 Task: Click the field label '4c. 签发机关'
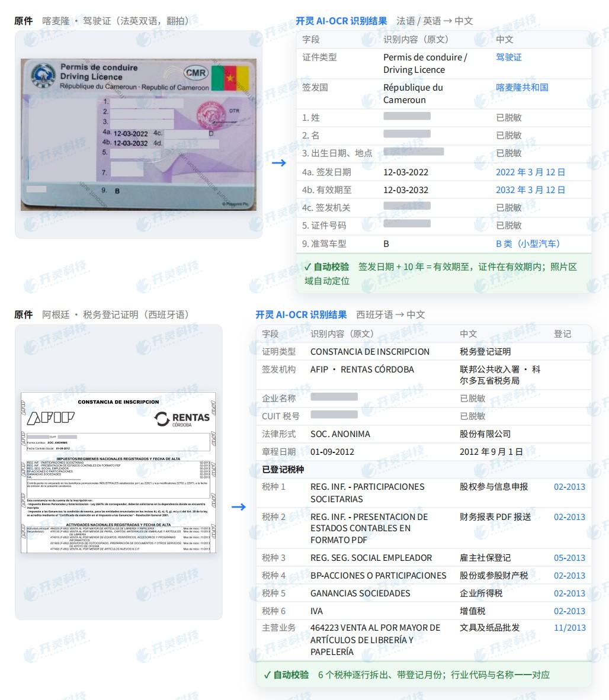coord(326,208)
